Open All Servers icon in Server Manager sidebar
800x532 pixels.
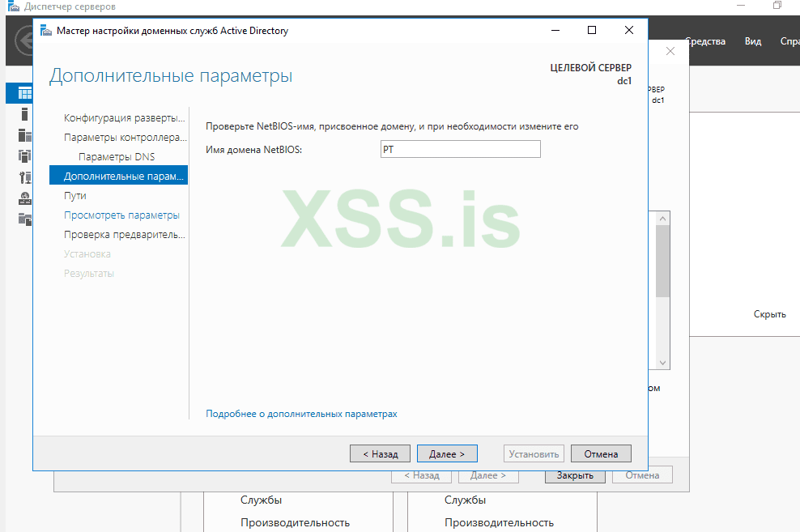(24, 135)
